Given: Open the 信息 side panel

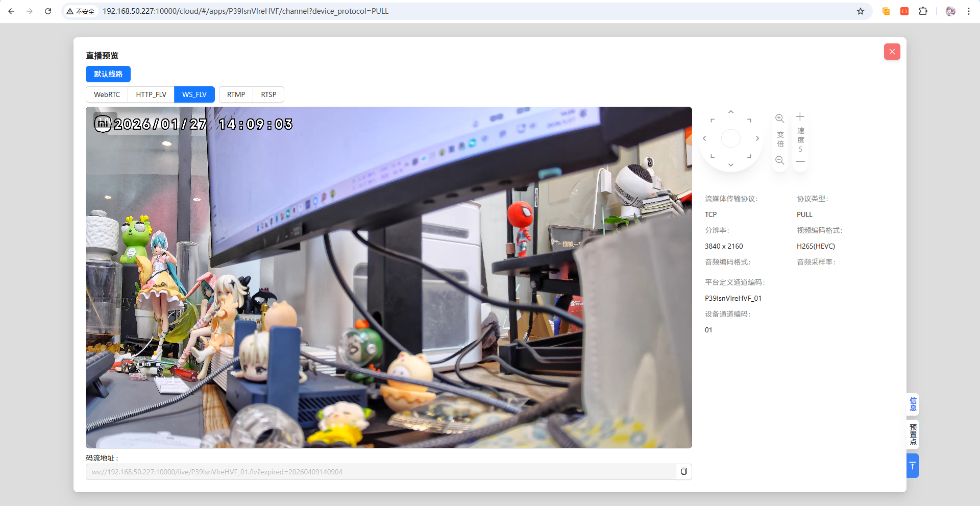Looking at the screenshot, I should (913, 404).
